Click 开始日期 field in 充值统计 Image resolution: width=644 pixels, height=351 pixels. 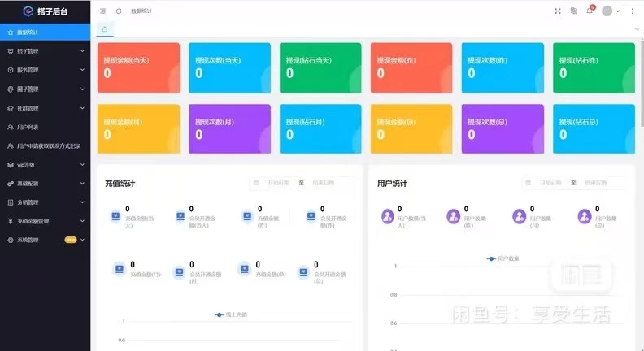[278, 183]
